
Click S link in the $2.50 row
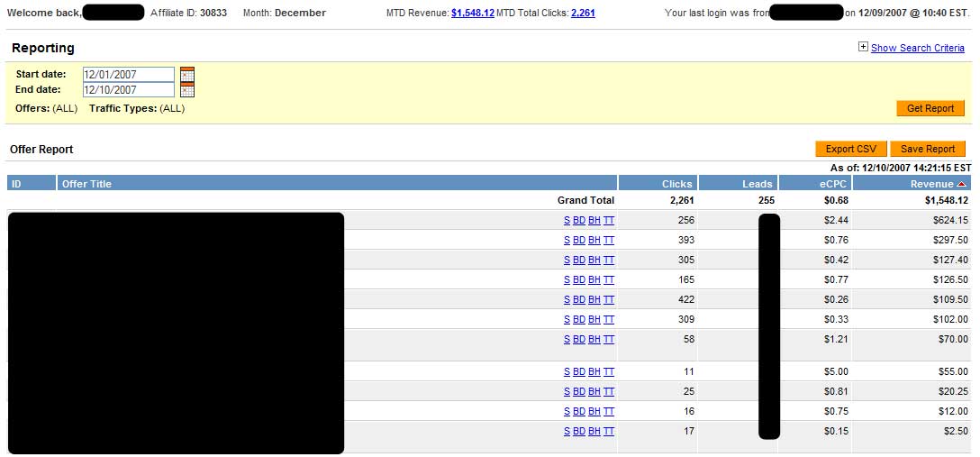567,432
